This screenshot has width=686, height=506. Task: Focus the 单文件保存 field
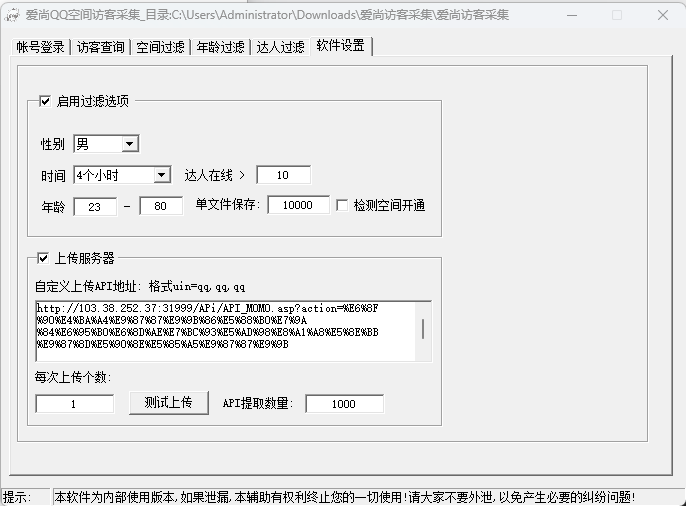coord(298,205)
